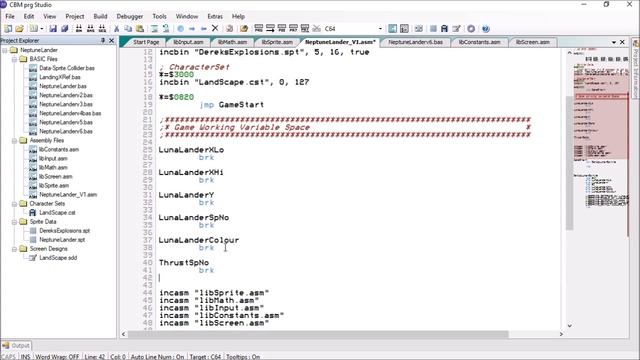Click the editor scroll down arrow

pos(569,326)
